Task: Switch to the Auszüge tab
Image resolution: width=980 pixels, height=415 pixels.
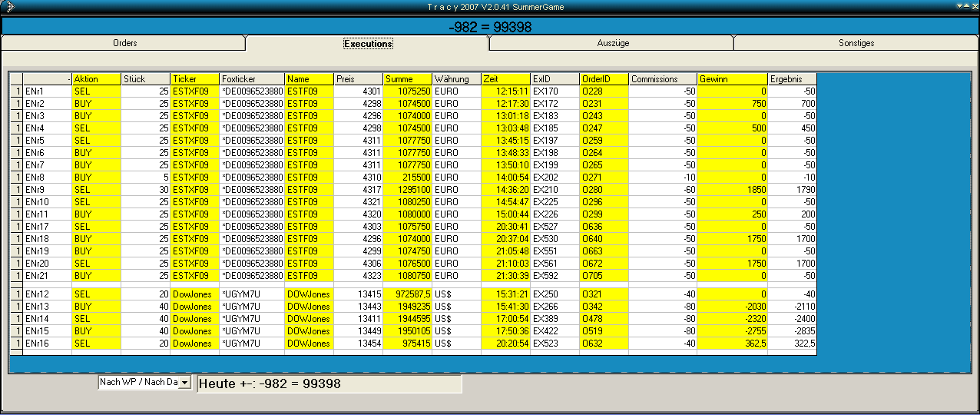Action: point(613,43)
